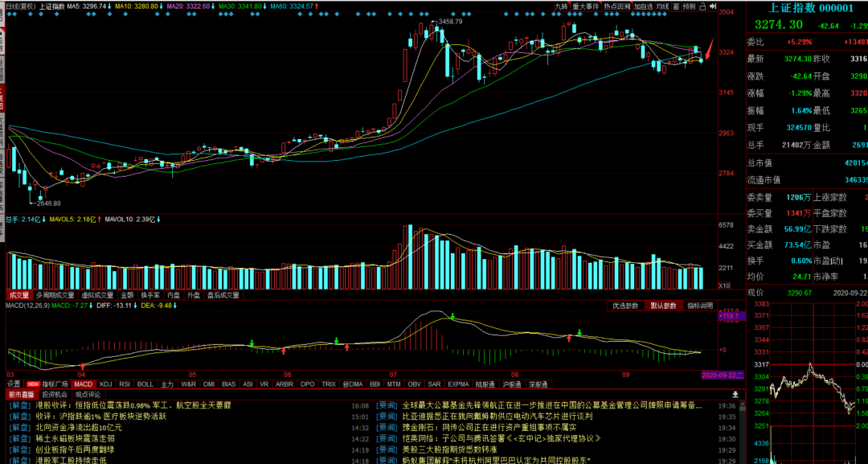
Task: Open the 比亚迪 news headline
Action: (497, 417)
